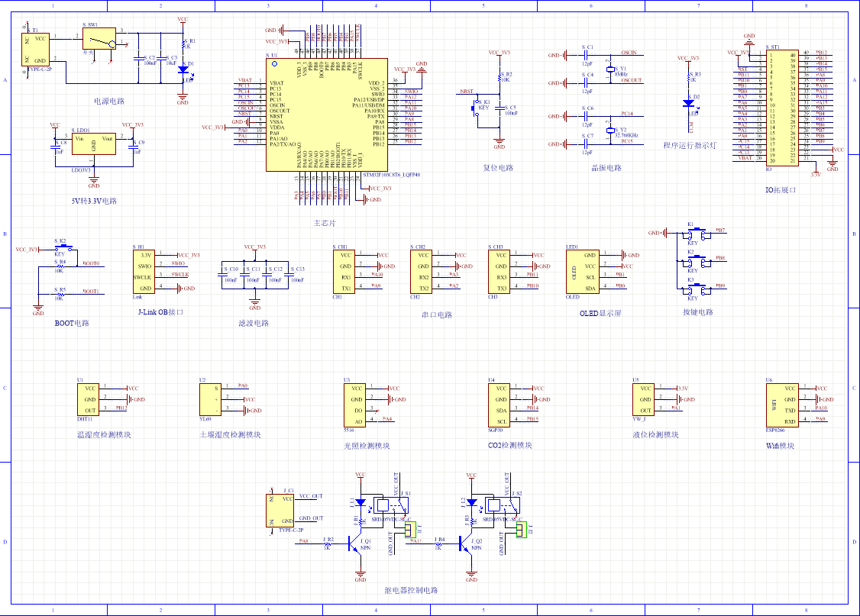
Task: Select the S_C5 100nF reset capacitor
Action: pos(500,108)
